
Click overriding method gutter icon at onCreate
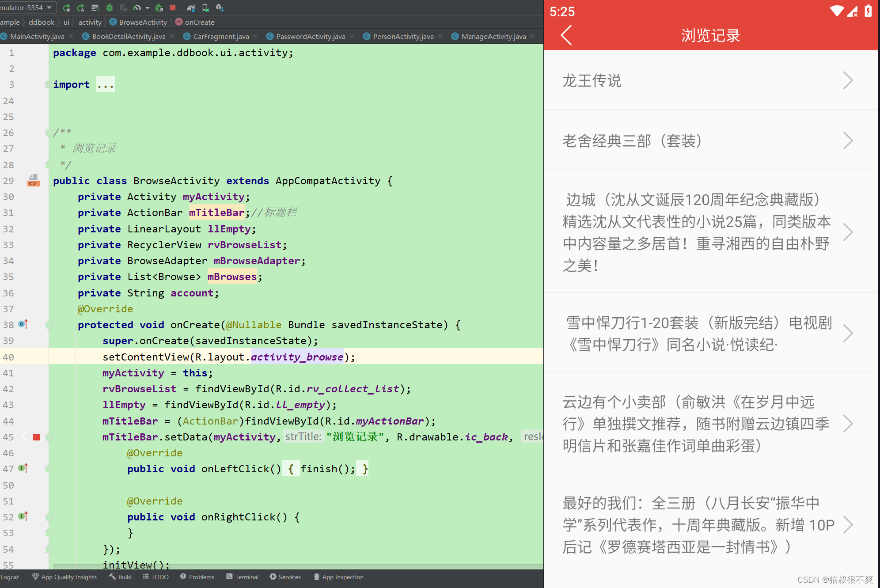click(x=23, y=324)
